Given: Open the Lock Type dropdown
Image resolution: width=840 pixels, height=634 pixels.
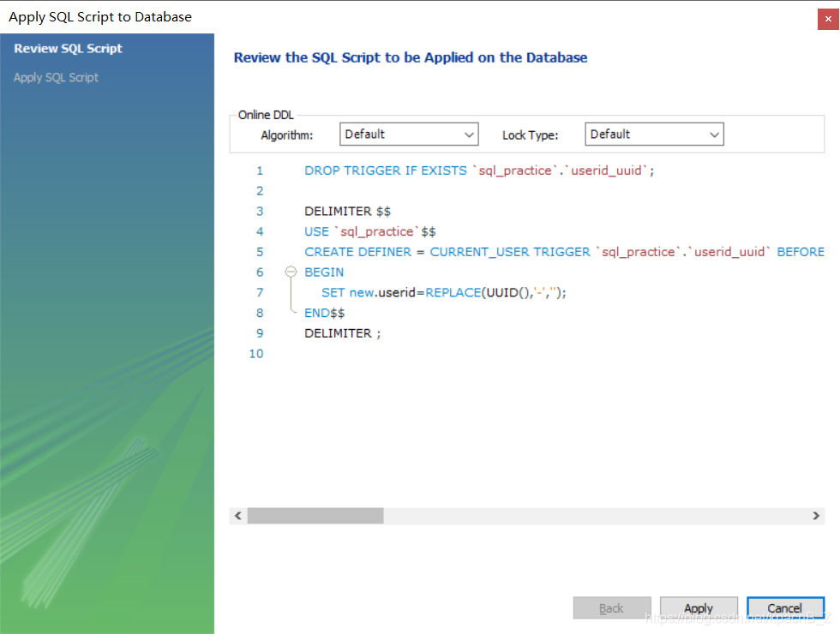Looking at the screenshot, I should coord(654,134).
